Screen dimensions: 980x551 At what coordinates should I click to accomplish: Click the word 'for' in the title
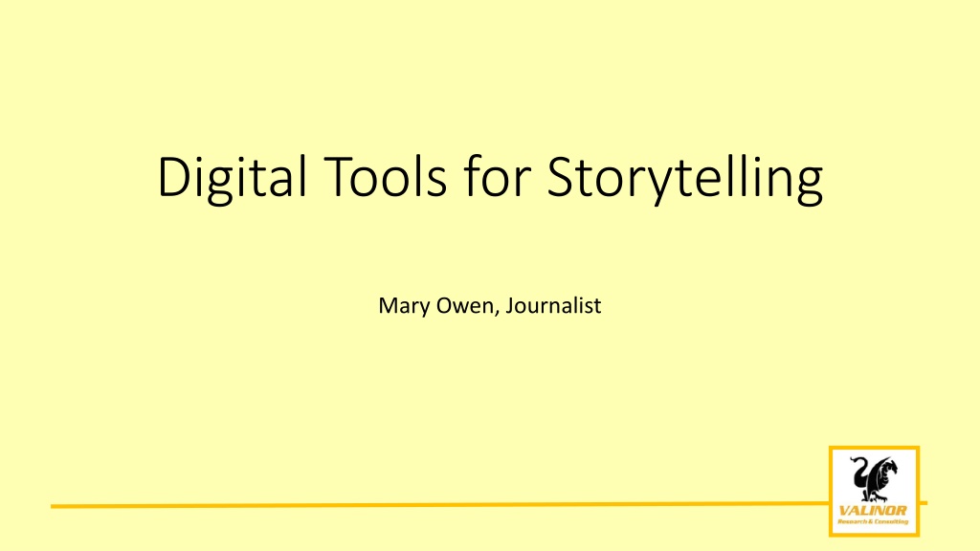point(498,177)
